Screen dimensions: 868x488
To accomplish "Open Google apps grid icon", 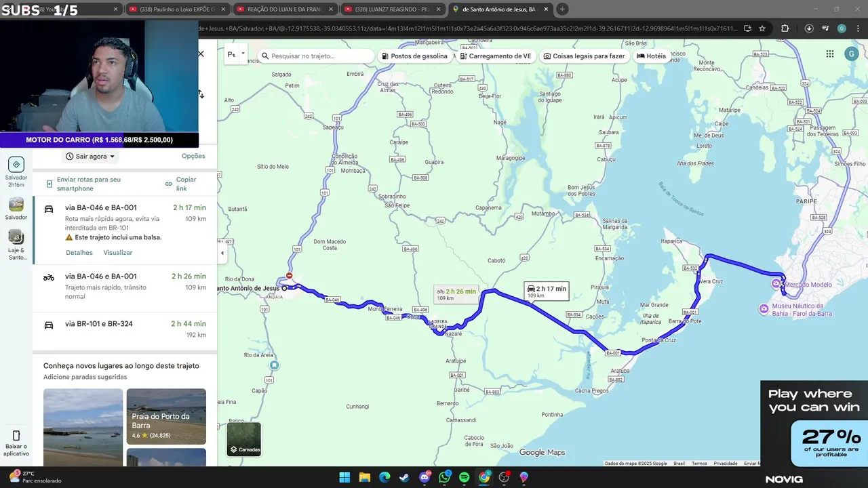I will point(830,54).
